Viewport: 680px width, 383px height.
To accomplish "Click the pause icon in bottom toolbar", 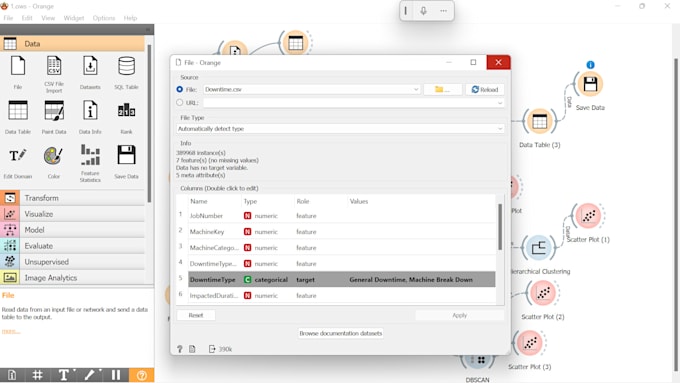I will point(116,375).
